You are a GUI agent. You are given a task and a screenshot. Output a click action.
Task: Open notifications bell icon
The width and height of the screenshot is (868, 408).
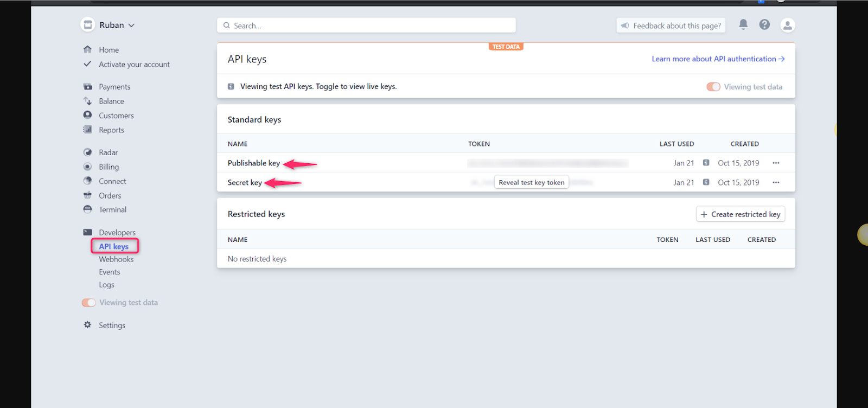(743, 24)
